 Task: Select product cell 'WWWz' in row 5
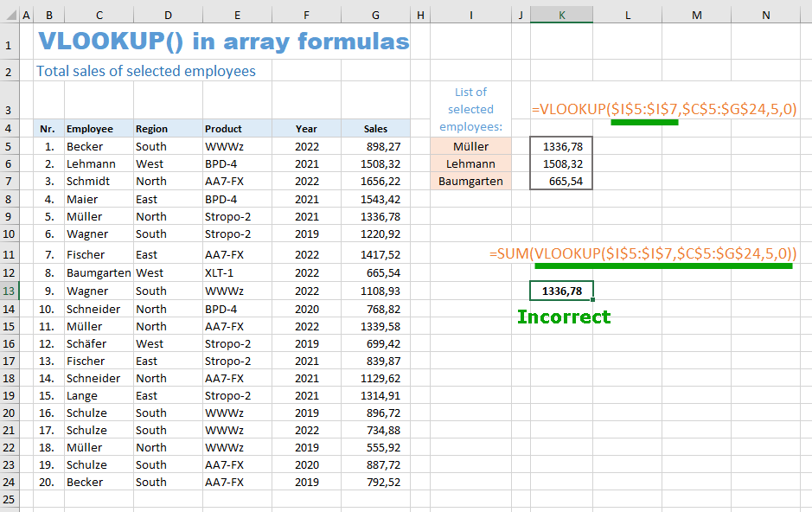[x=237, y=146]
